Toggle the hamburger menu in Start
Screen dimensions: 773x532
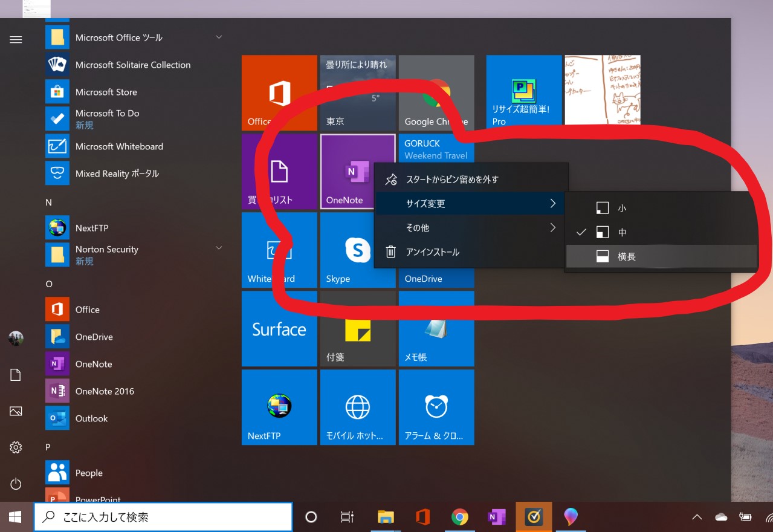pos(16,40)
